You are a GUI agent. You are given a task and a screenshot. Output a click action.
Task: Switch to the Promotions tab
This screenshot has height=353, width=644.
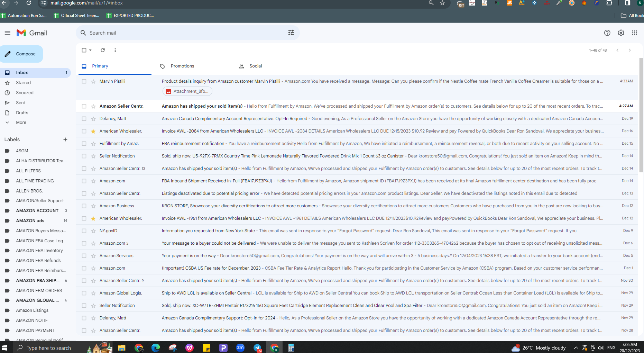pos(182,66)
